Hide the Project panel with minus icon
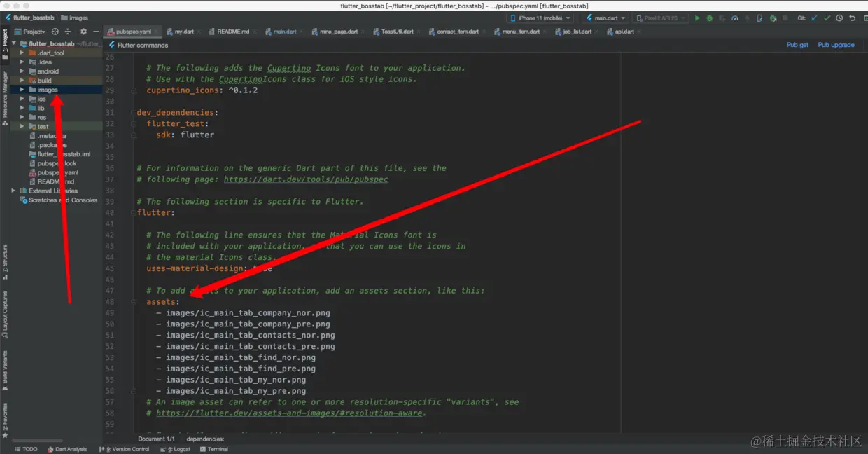The height and width of the screenshot is (454, 868). click(96, 32)
